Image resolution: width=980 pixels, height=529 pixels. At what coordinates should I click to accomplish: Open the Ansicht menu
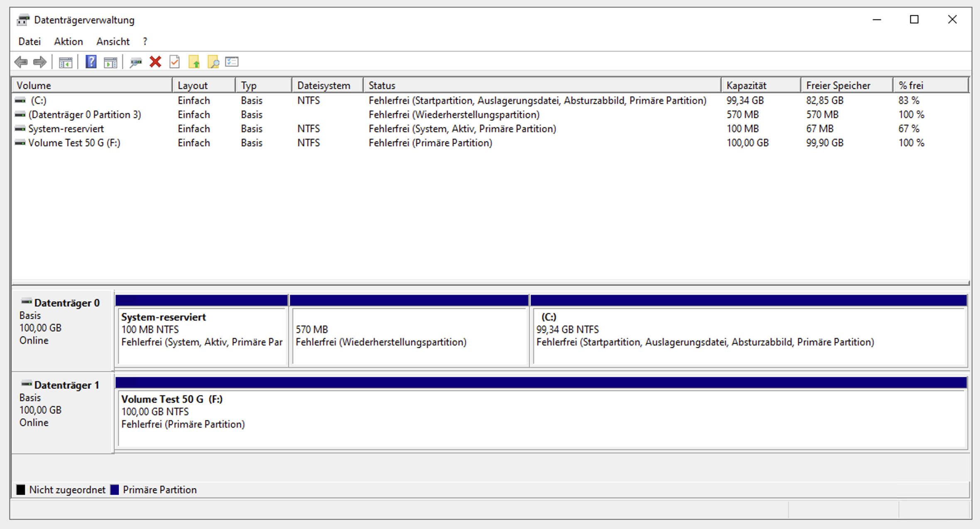113,42
